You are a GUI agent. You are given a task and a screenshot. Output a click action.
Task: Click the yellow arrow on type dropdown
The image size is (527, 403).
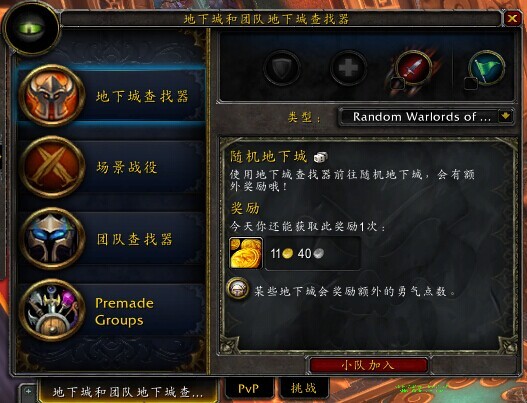(x=506, y=116)
